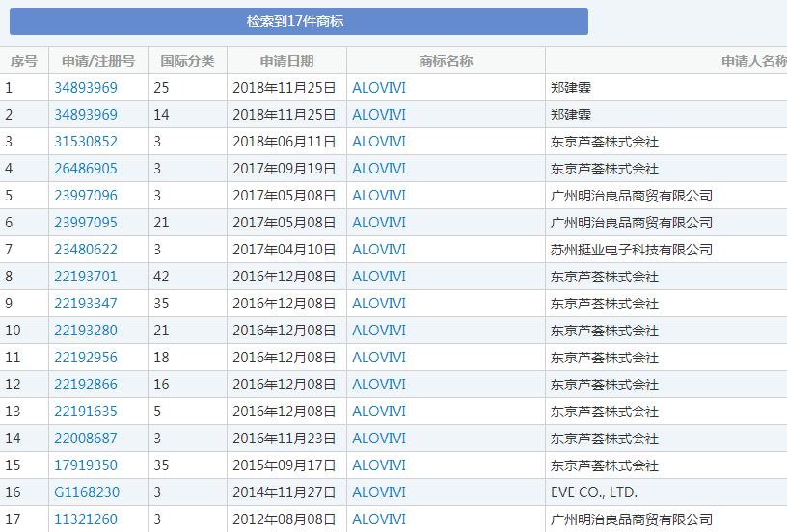The image size is (787, 532).
Task: Click application number 23997096
Action: tap(86, 196)
